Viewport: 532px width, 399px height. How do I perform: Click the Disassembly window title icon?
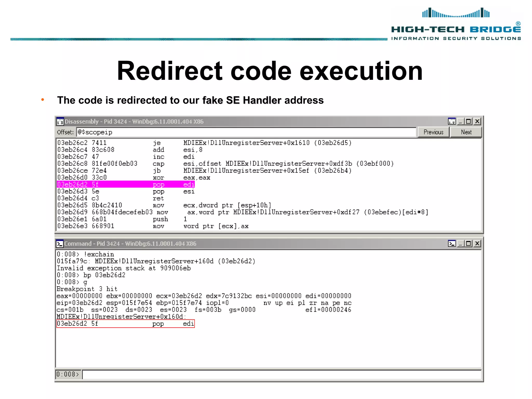(60, 122)
